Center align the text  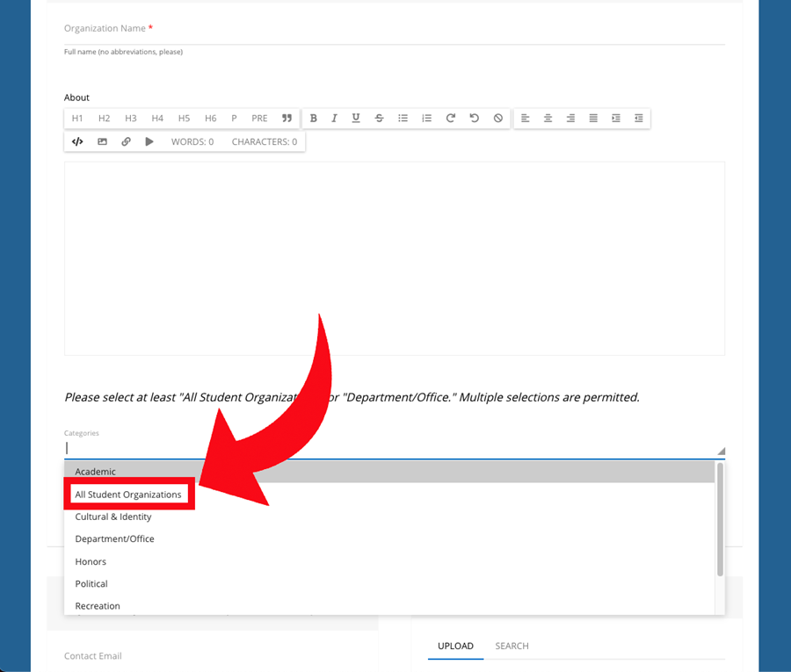[548, 119]
